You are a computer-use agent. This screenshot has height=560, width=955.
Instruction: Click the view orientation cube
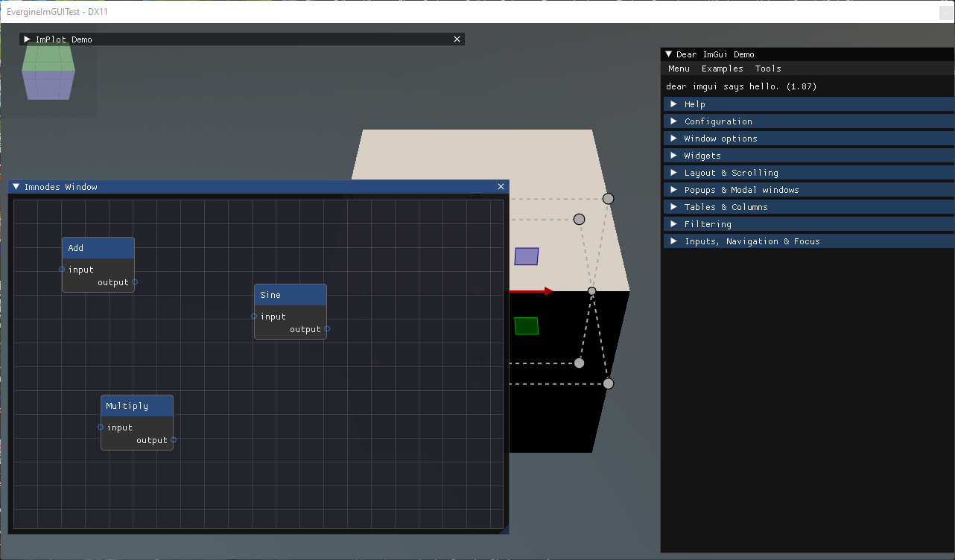coord(48,71)
